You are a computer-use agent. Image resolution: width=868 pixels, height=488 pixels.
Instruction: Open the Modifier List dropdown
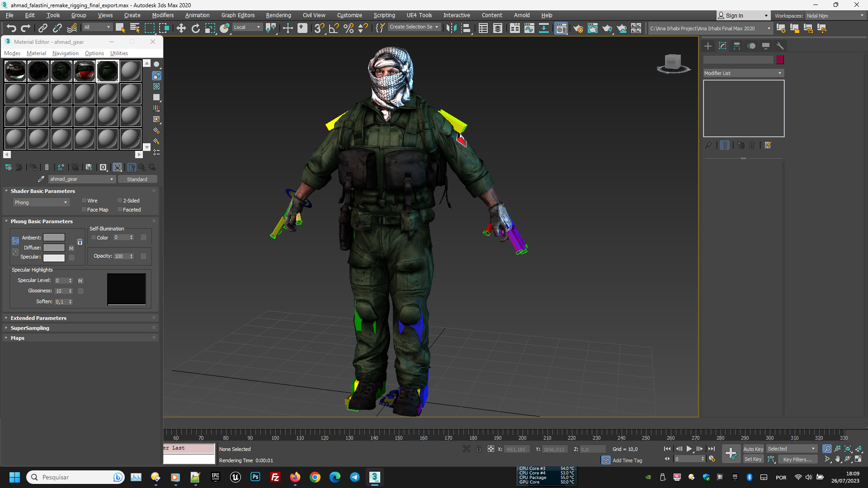[x=743, y=73]
